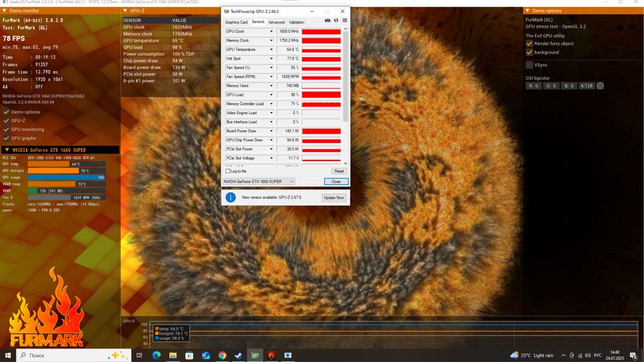Enable the Log to file checkbox

[228, 171]
